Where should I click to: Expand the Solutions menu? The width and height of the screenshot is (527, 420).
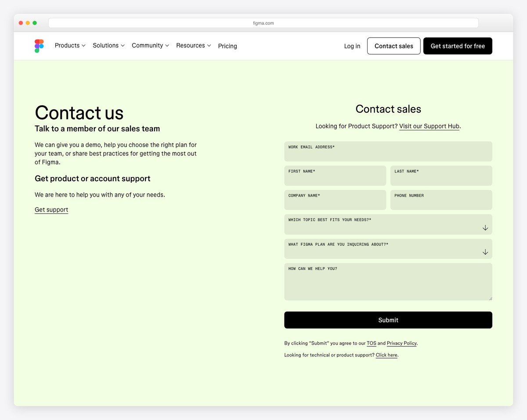[108, 45]
